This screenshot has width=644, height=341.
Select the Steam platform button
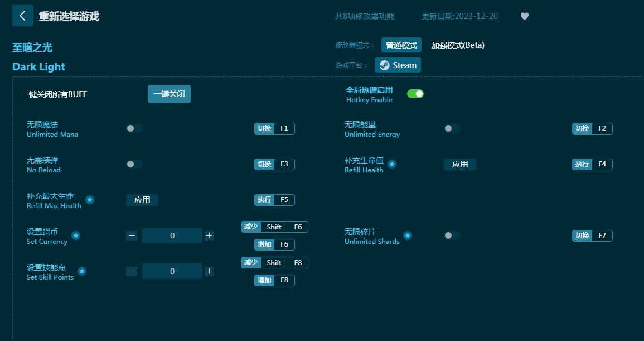tap(398, 65)
